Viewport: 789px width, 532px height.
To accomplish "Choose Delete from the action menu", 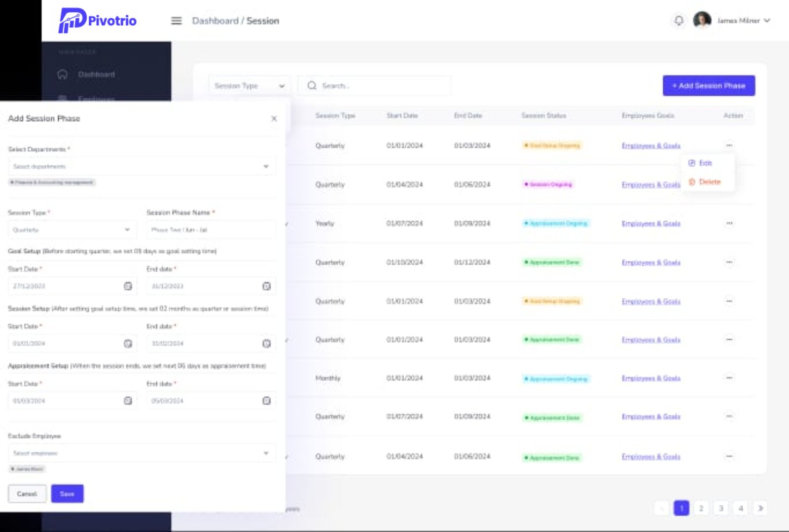I will 709,182.
